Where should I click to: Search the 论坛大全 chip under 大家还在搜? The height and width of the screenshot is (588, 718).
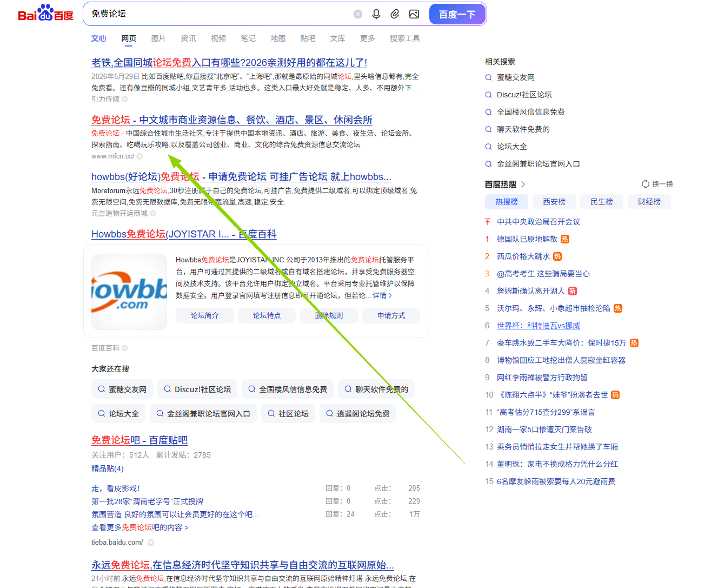118,414
